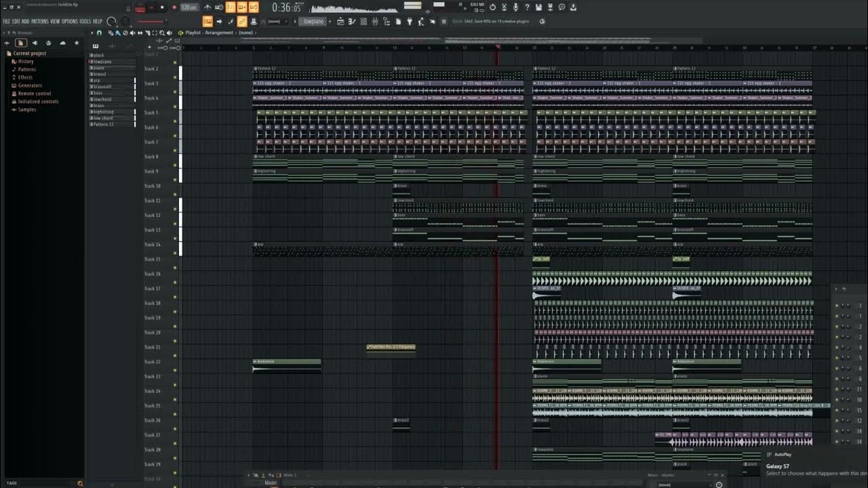Select the playlist draw pencil tool
The height and width of the screenshot is (488, 868).
click(x=111, y=33)
